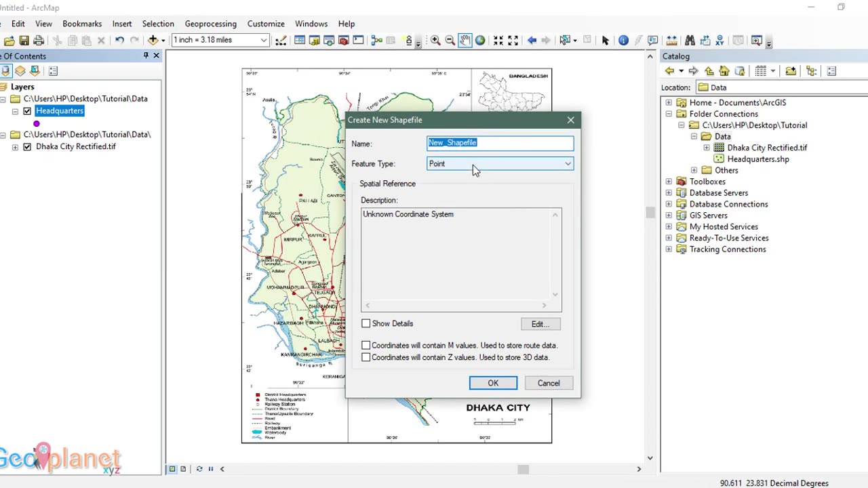Open the ModelBuilder window icon
The height and width of the screenshot is (488, 868).
(x=377, y=41)
